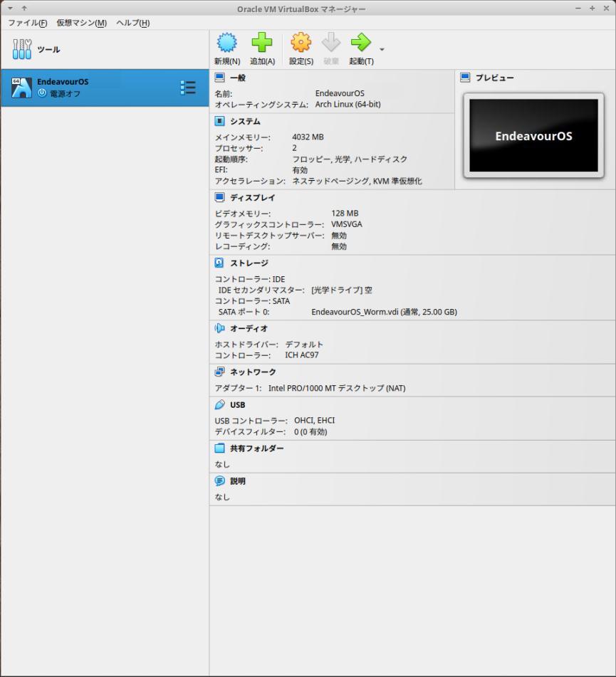Open the システム settings heading link

point(246,121)
